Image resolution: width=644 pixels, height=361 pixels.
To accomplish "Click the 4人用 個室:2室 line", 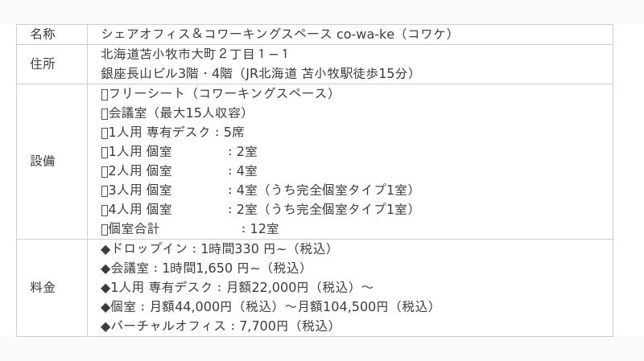I will click(x=258, y=209).
